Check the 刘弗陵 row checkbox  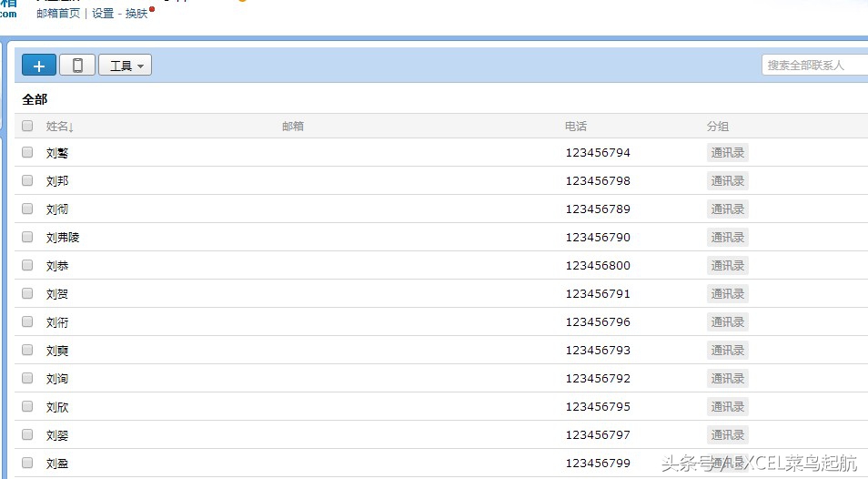(x=27, y=237)
